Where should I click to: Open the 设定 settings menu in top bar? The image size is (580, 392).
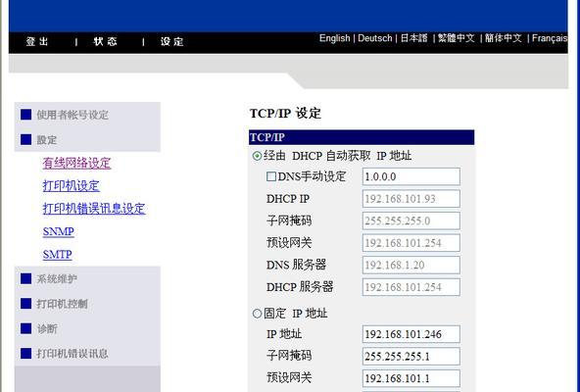coord(172,41)
